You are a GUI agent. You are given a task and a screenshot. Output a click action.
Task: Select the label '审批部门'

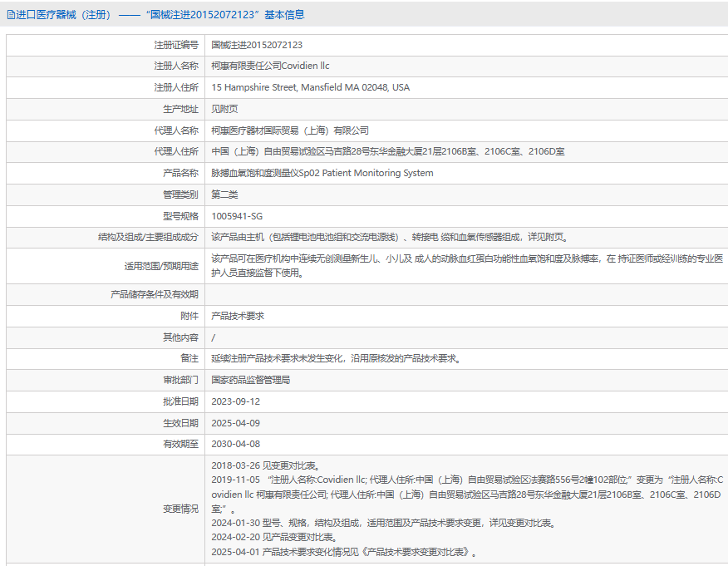[180, 380]
